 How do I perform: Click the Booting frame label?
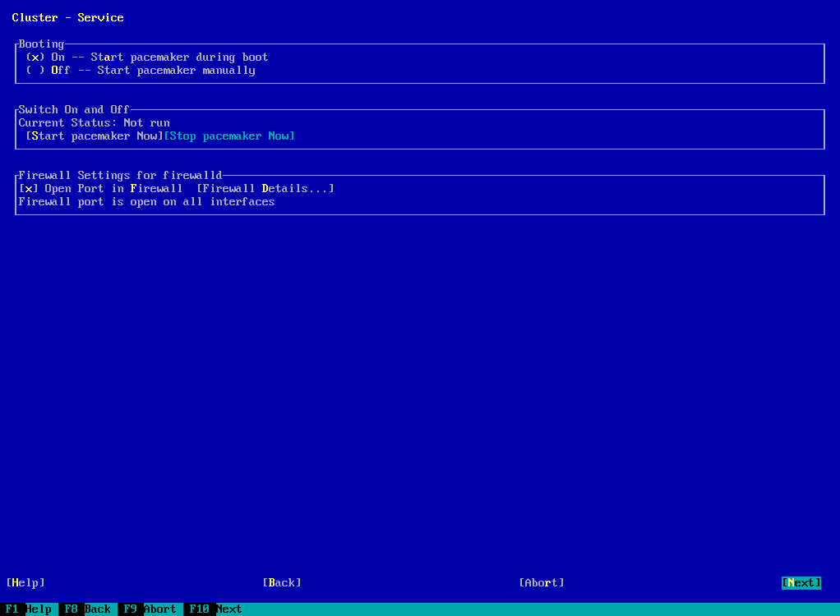(x=41, y=44)
